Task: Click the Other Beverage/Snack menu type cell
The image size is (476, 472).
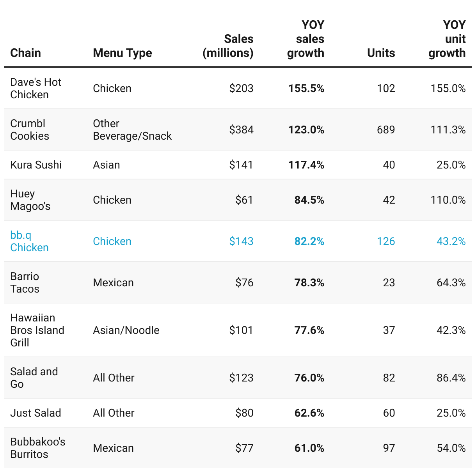Action: (x=132, y=130)
